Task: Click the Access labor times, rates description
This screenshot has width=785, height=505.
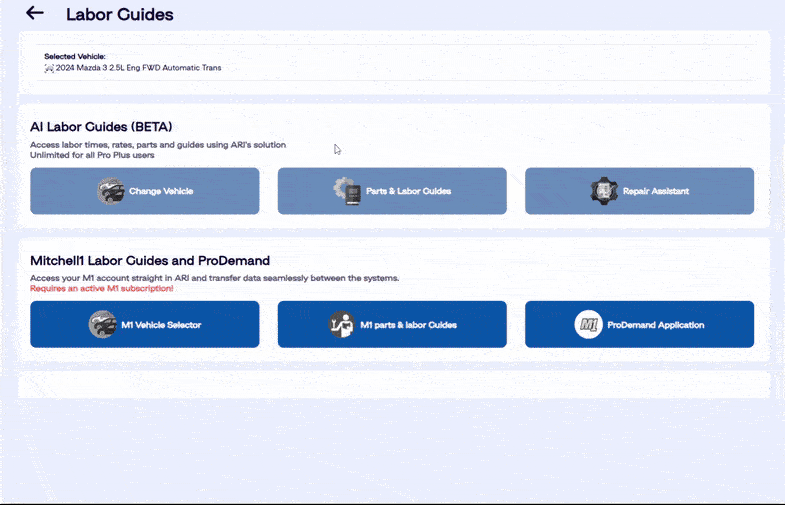Action: tap(158, 145)
